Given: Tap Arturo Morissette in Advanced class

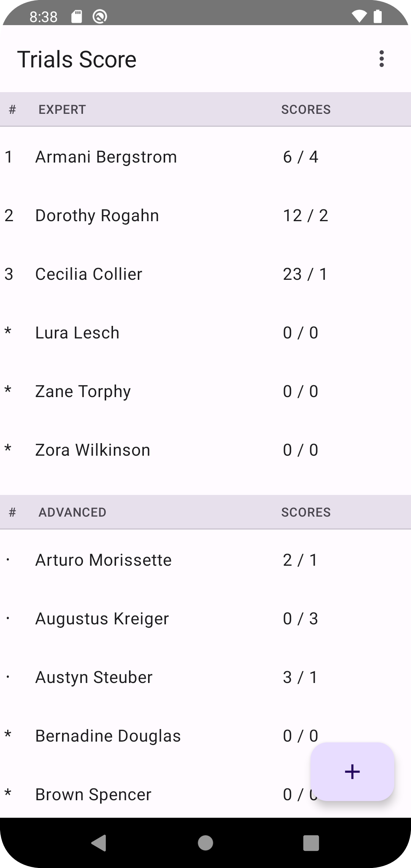Looking at the screenshot, I should tap(103, 560).
